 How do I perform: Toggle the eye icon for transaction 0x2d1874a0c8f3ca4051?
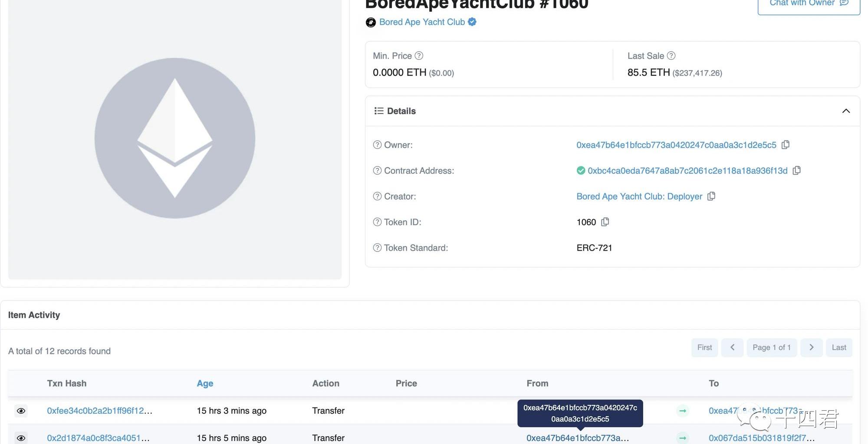pos(21,438)
